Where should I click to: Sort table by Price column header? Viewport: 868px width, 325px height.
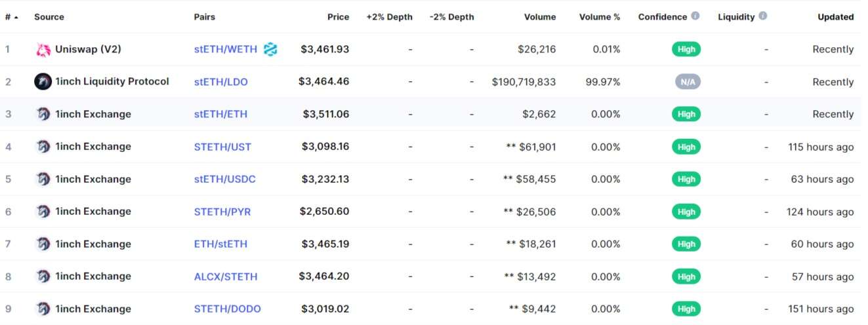pyautogui.click(x=339, y=17)
